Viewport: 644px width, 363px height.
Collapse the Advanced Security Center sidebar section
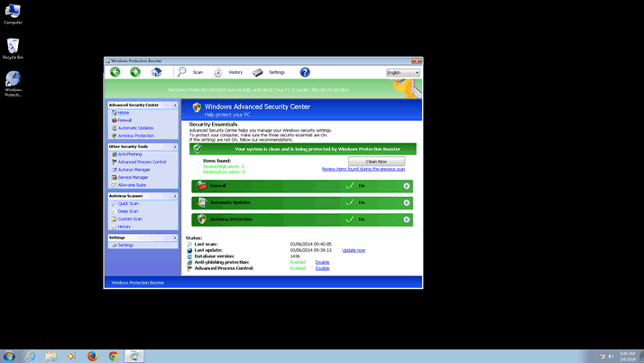[x=175, y=105]
